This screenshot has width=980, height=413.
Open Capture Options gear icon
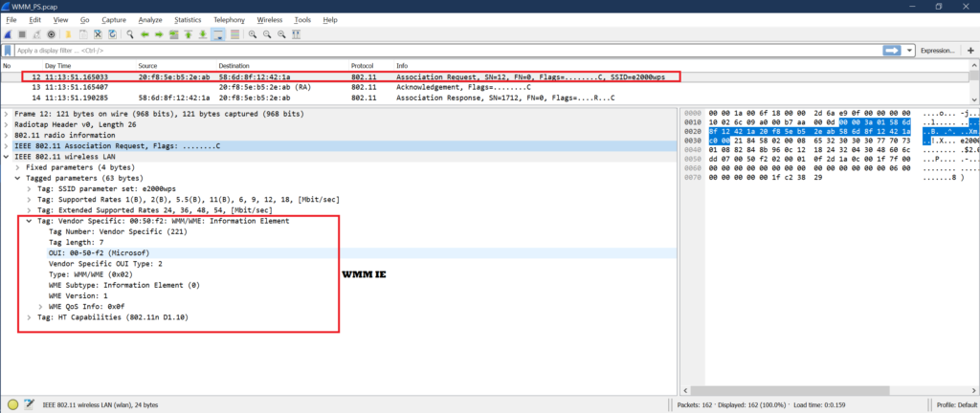point(52,34)
